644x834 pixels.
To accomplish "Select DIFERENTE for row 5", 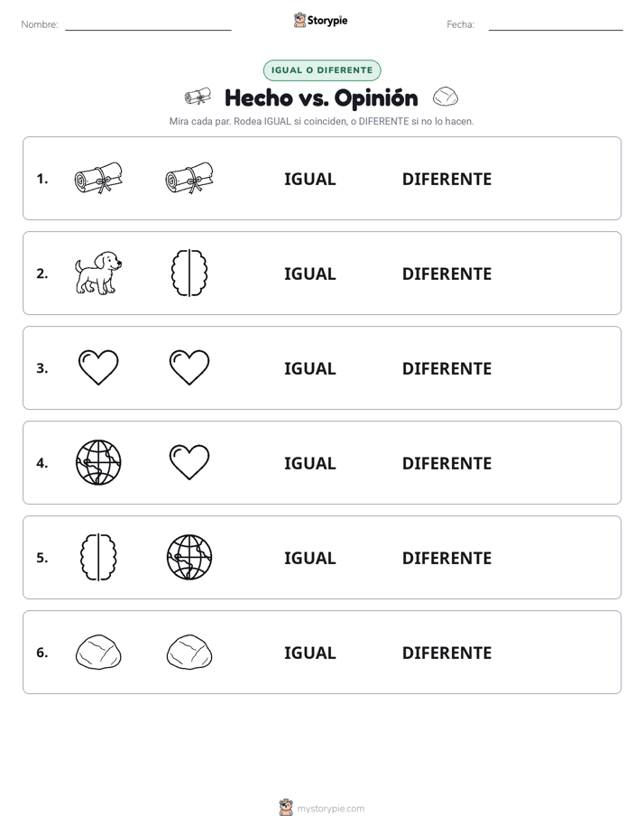I will 446,558.
